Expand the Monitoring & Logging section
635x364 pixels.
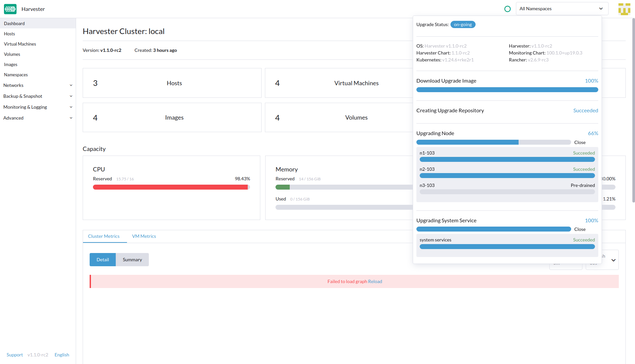(38, 107)
